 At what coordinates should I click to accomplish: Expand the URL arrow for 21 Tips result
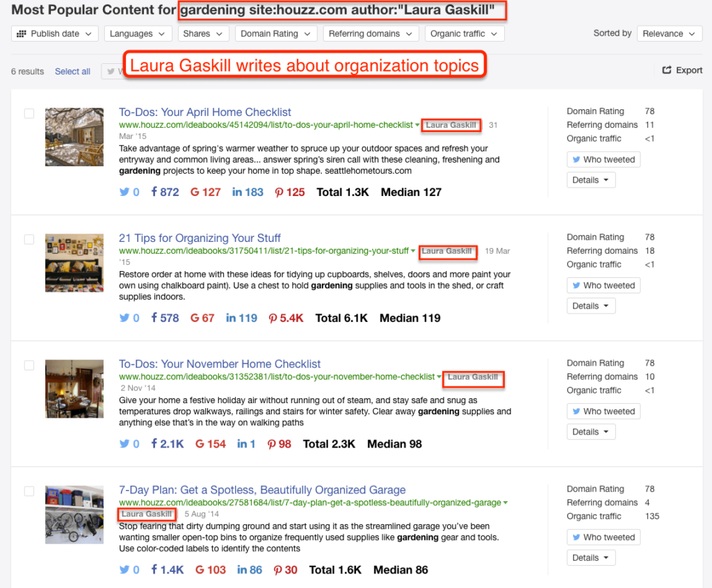(413, 251)
